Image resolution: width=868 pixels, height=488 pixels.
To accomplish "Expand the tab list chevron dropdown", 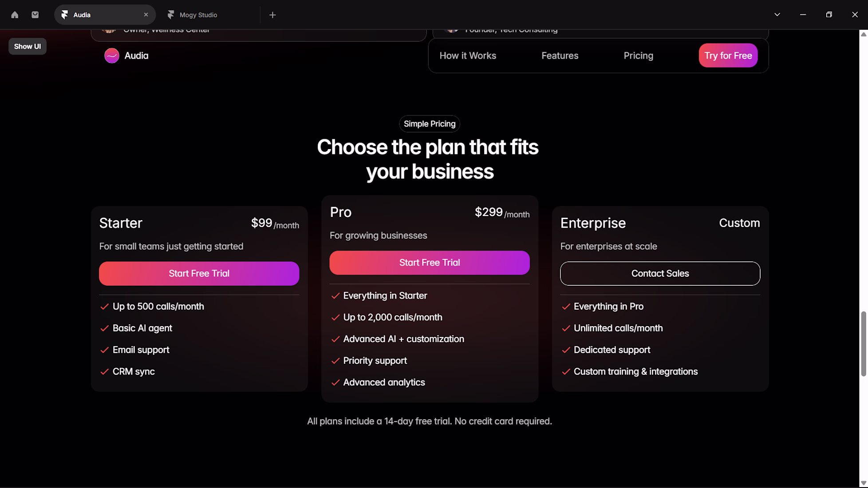I will [777, 15].
